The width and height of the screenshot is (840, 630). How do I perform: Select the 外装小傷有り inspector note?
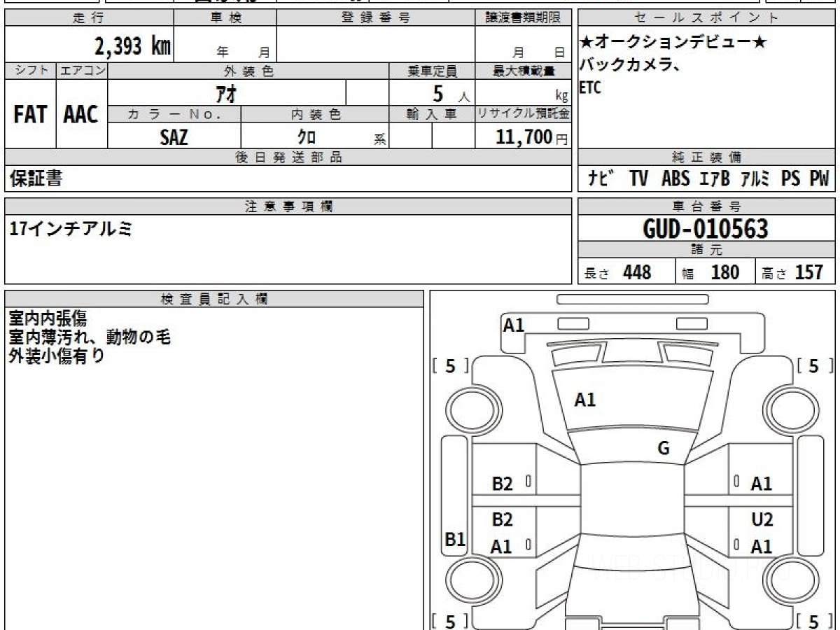[57, 356]
